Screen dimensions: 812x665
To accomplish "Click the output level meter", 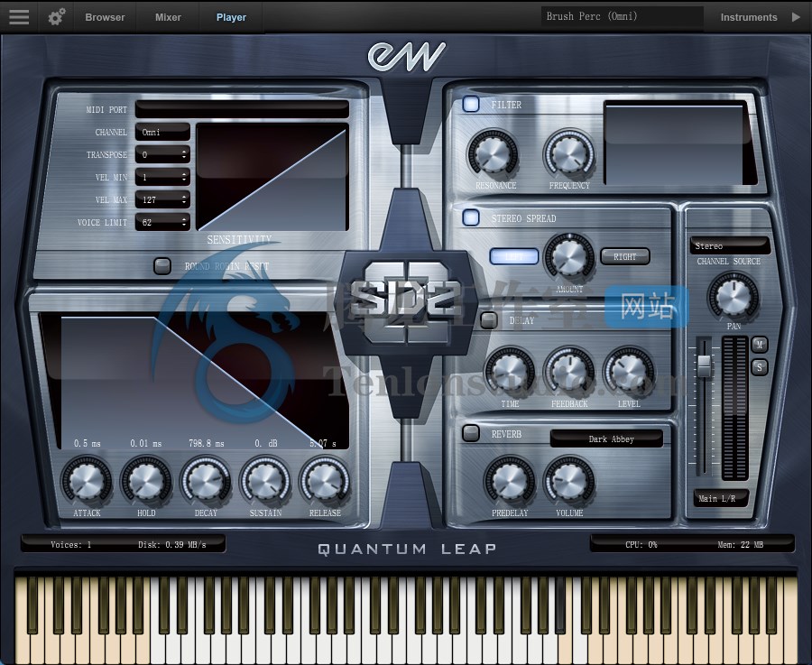I will tap(734, 408).
